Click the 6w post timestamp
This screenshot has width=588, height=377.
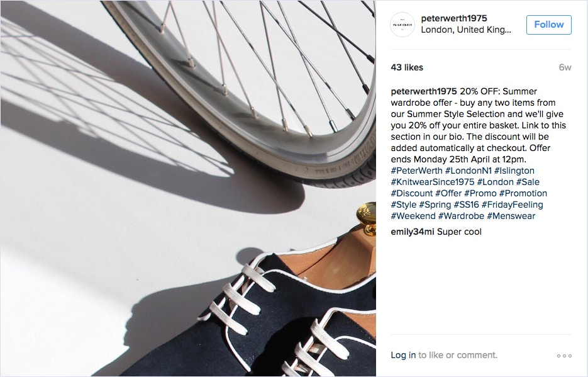565,67
